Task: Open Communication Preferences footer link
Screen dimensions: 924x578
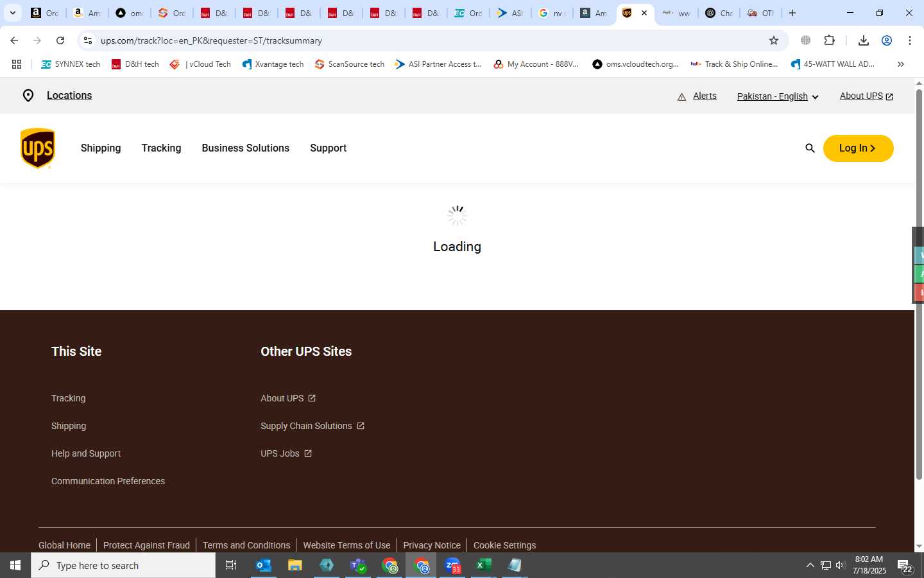Action: pyautogui.click(x=108, y=481)
